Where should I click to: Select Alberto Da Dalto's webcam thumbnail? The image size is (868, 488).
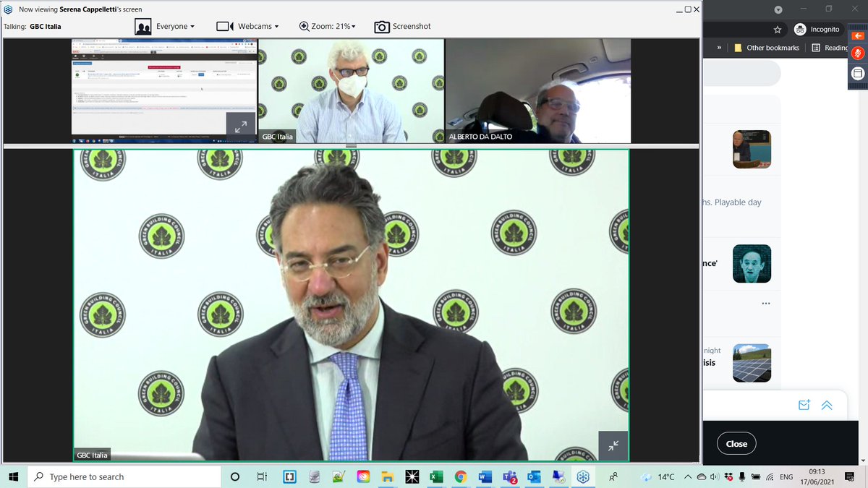pos(537,91)
